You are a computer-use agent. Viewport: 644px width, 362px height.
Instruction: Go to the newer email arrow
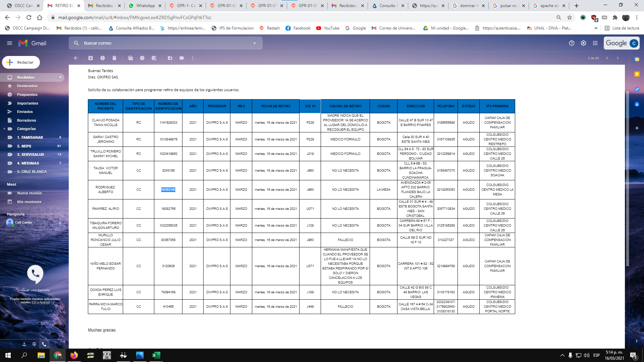click(x=607, y=58)
